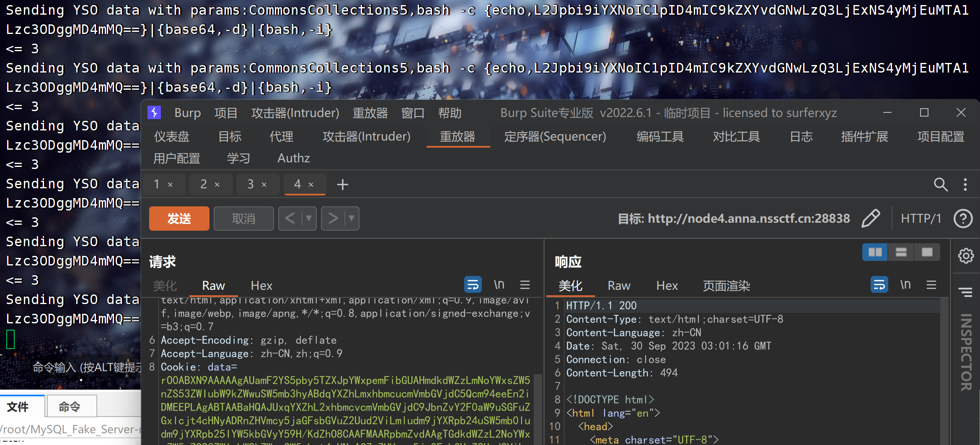Image resolution: width=980 pixels, height=445 pixels.
Task: Toggle word wrap in response pane
Action: click(879, 285)
